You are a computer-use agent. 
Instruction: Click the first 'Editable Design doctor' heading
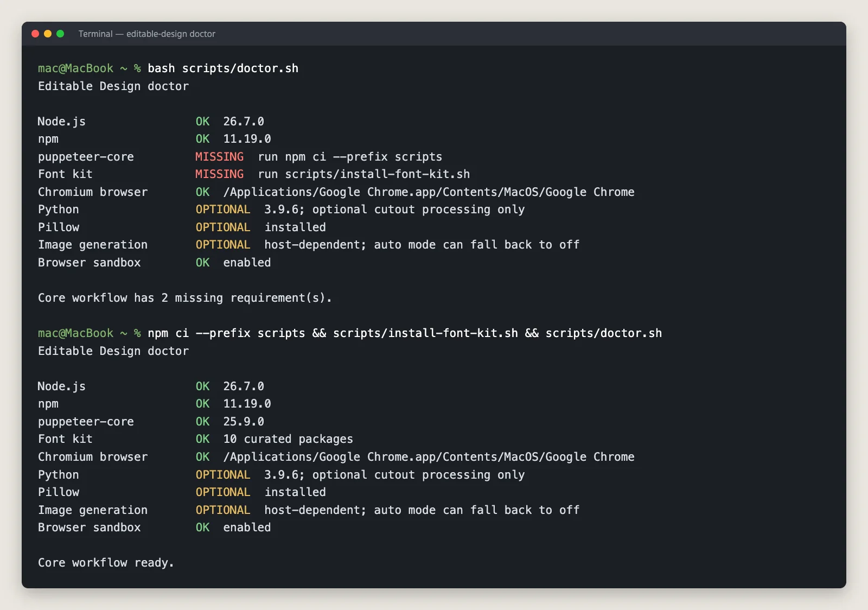point(113,86)
